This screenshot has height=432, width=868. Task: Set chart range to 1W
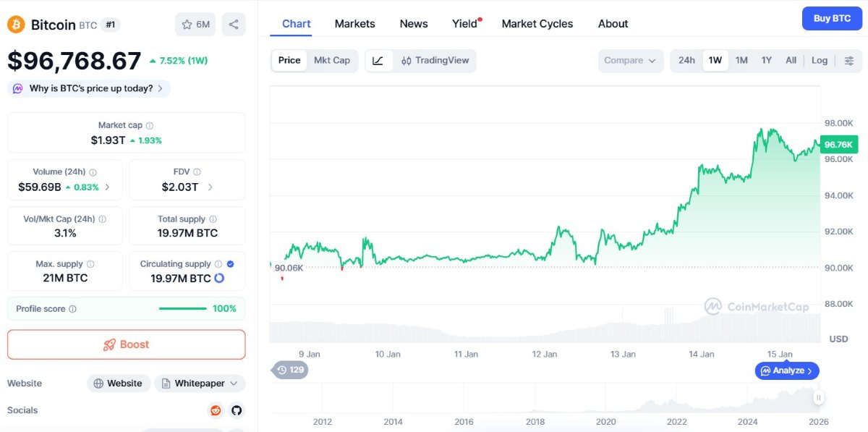coord(715,61)
